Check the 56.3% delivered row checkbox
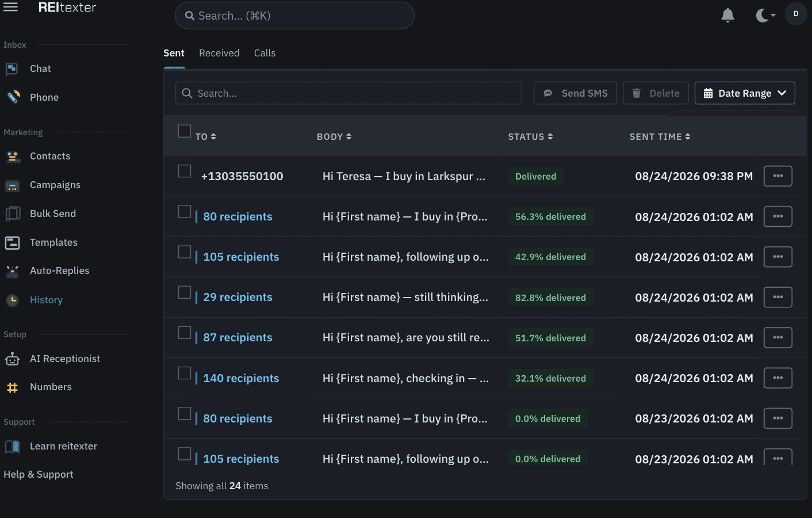The height and width of the screenshot is (518, 812). pyautogui.click(x=185, y=212)
